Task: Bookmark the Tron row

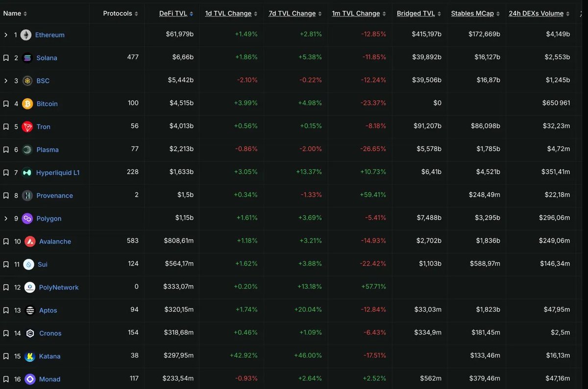Action: 6,127
